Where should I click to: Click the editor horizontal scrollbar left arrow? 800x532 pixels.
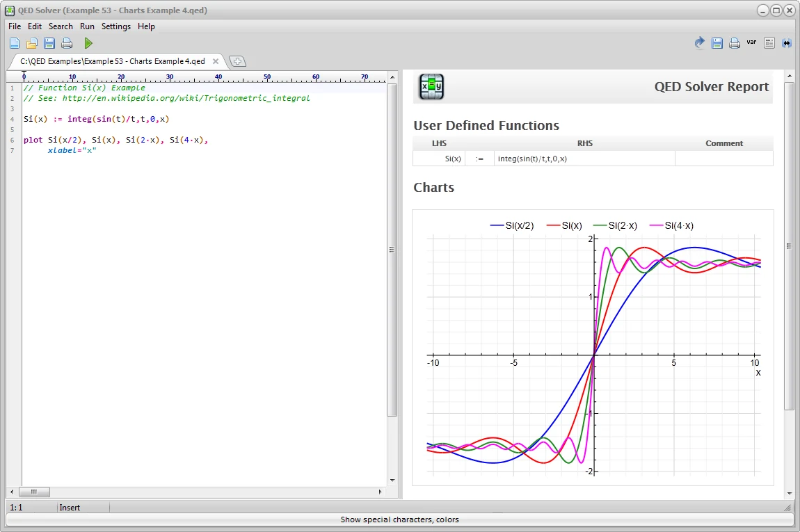coord(12,492)
